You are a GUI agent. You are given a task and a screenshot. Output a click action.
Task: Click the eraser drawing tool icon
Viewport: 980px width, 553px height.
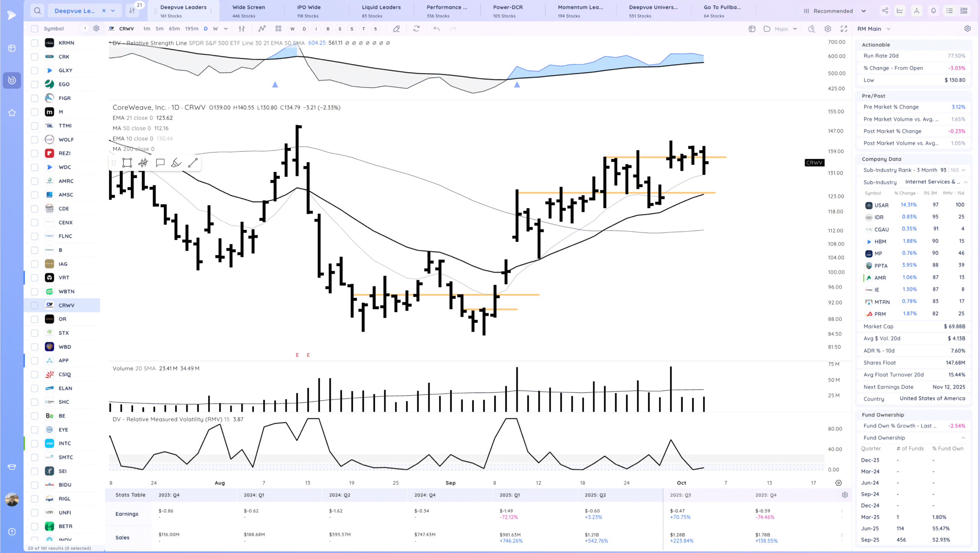point(397,29)
